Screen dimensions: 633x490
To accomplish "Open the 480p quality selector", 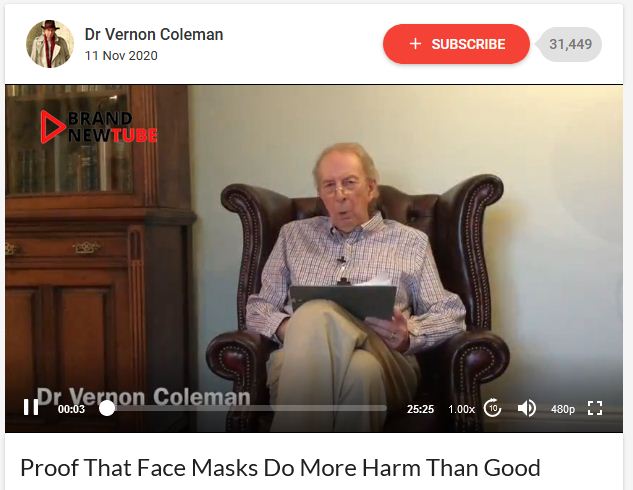I will [x=562, y=409].
